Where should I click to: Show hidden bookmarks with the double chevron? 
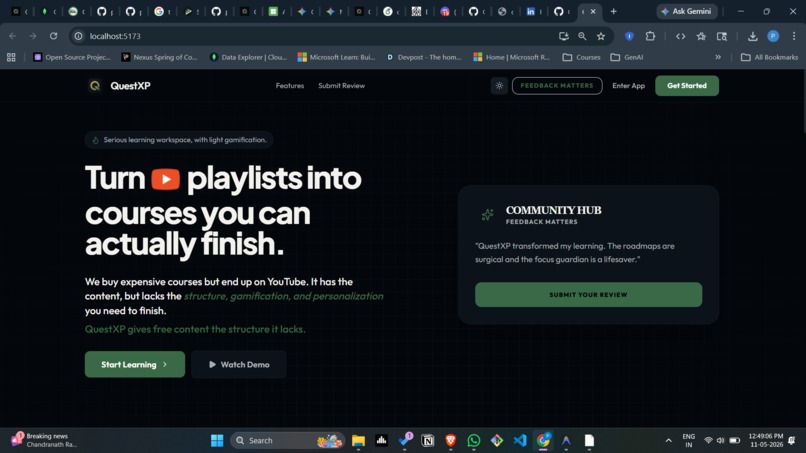pos(718,57)
